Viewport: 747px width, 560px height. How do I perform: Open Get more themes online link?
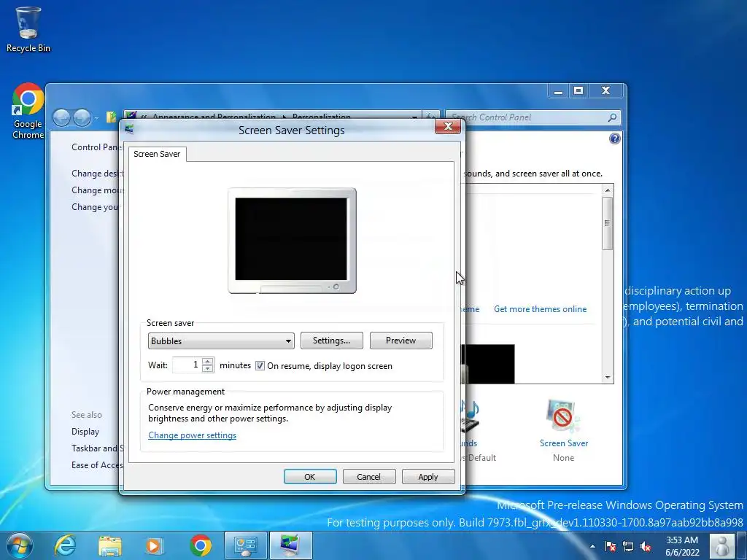click(541, 309)
